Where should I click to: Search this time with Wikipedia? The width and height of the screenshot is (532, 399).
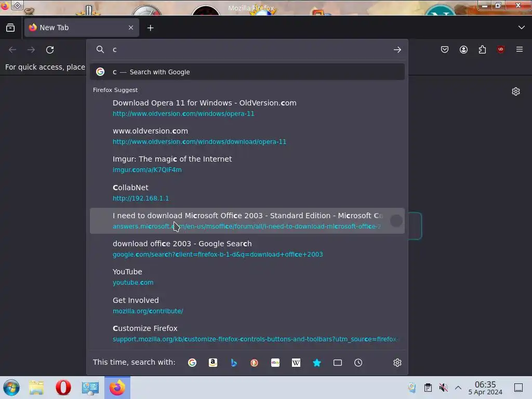point(296,363)
